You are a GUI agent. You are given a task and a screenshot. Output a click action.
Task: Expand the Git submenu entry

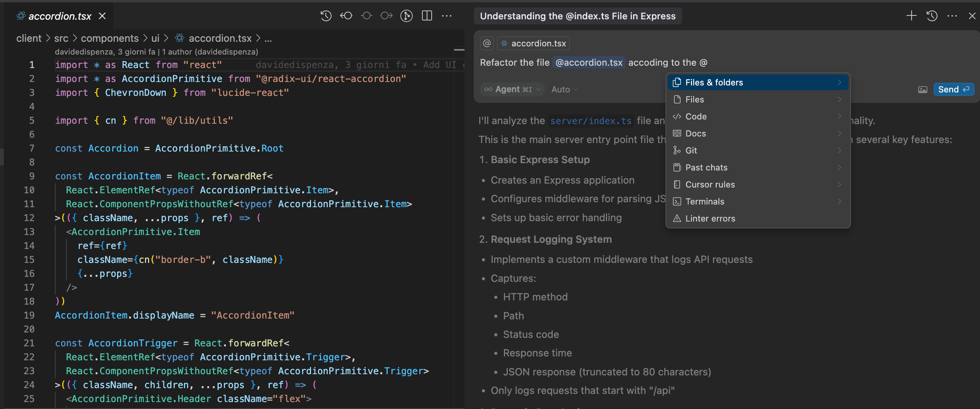coord(758,150)
